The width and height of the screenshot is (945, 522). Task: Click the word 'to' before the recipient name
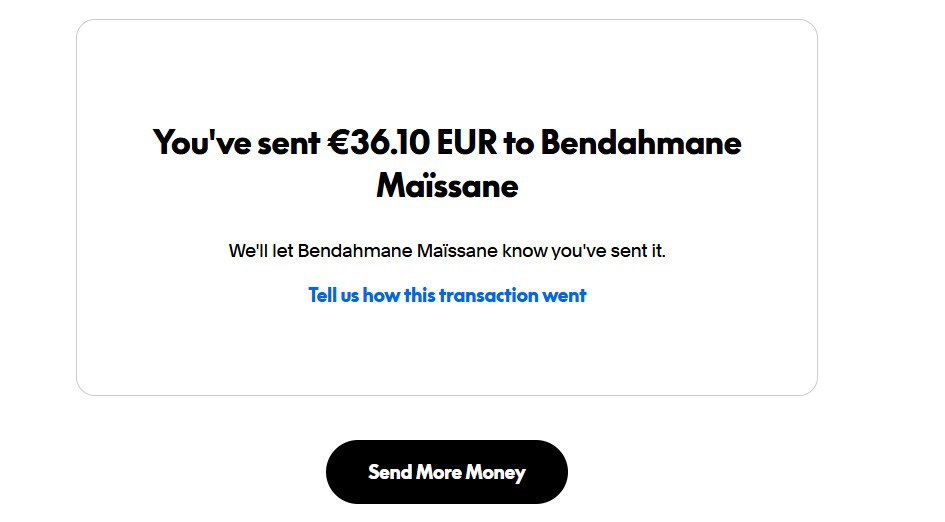click(x=519, y=143)
